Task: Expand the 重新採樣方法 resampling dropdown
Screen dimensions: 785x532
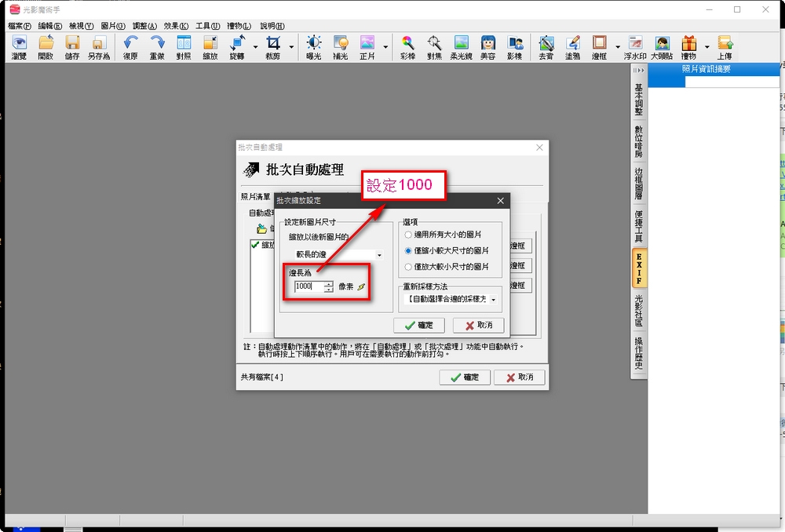Action: tap(493, 300)
